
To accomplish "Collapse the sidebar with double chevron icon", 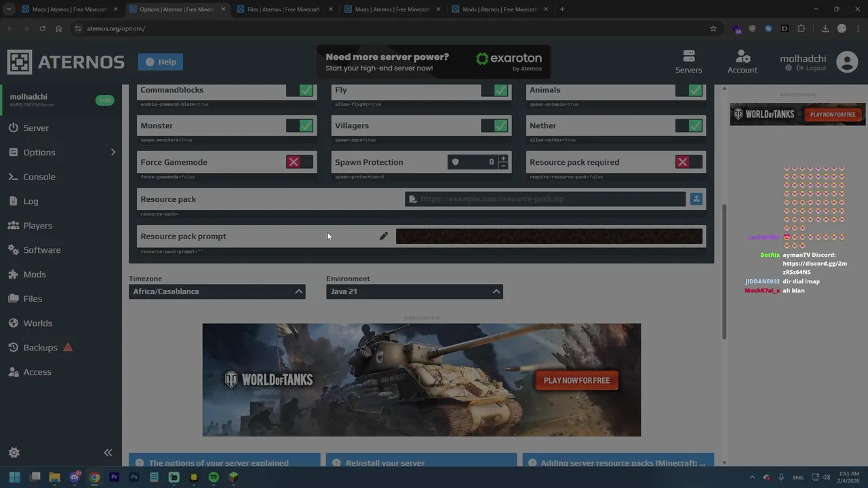I will coord(108,453).
